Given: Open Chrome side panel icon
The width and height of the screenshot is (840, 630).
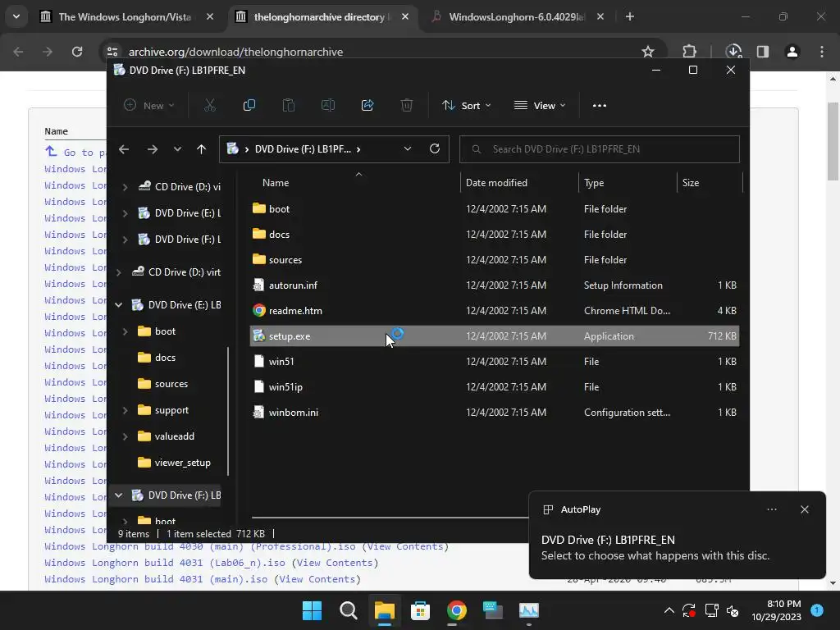Looking at the screenshot, I should (763, 52).
